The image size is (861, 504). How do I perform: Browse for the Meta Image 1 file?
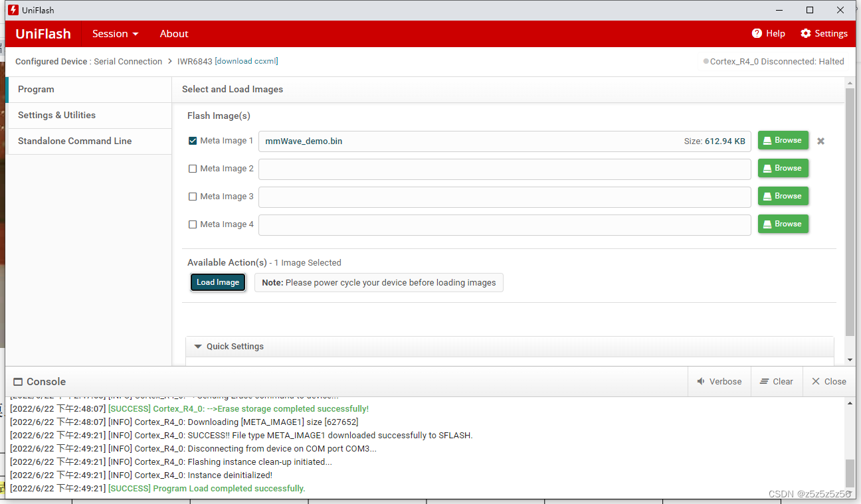click(783, 141)
